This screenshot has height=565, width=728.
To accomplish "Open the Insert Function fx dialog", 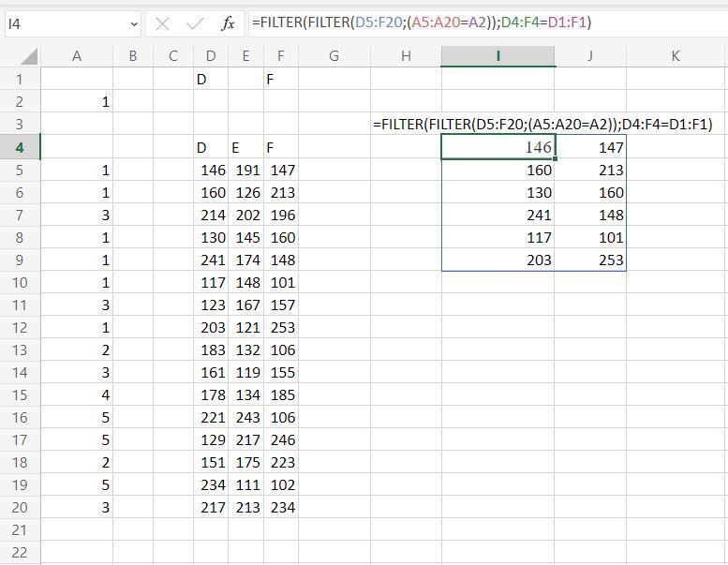I will tap(228, 23).
